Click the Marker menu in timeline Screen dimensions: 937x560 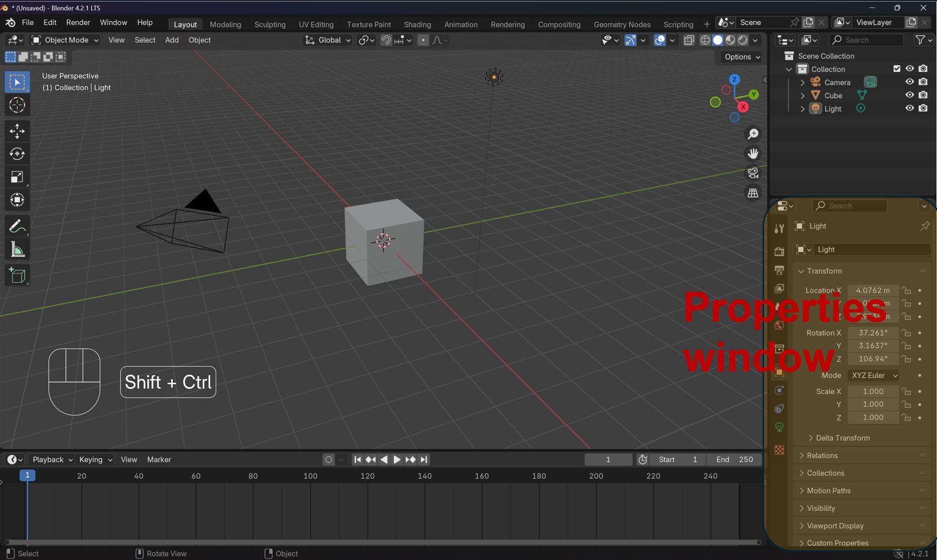click(x=159, y=459)
